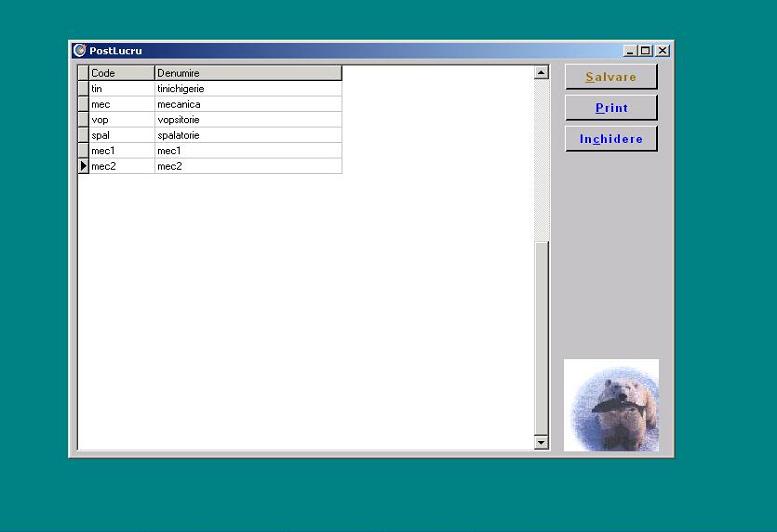Click the spal code cell
777x532 pixels.
tap(121, 135)
